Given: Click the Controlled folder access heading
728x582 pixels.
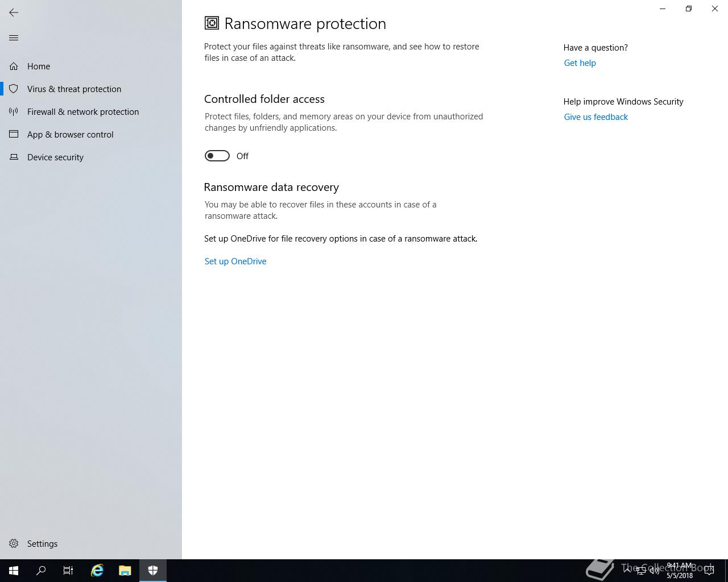Looking at the screenshot, I should pos(264,99).
